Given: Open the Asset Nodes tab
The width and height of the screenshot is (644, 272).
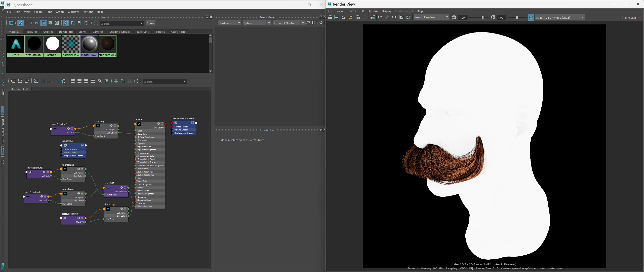Looking at the screenshot, I should click(179, 32).
